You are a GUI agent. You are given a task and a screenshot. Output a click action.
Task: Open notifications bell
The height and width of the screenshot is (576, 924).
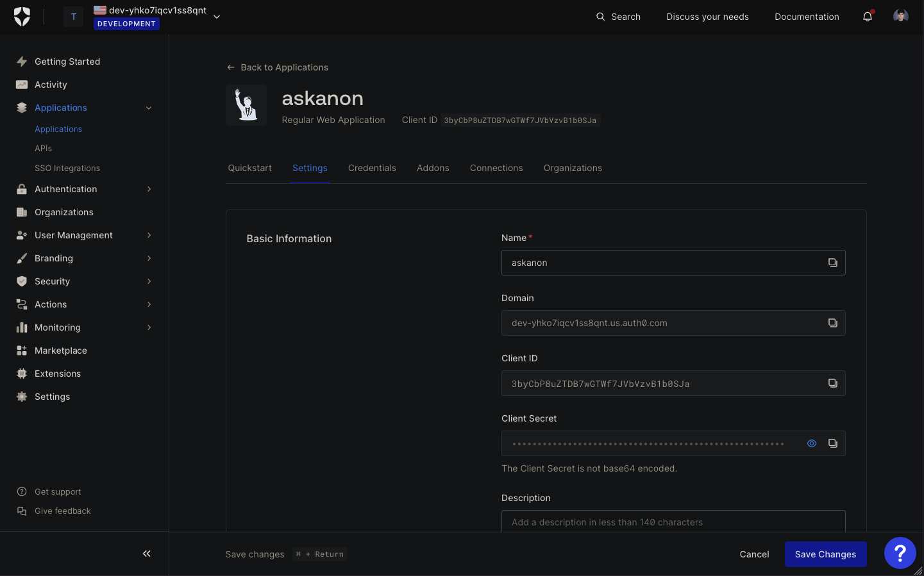pos(868,17)
